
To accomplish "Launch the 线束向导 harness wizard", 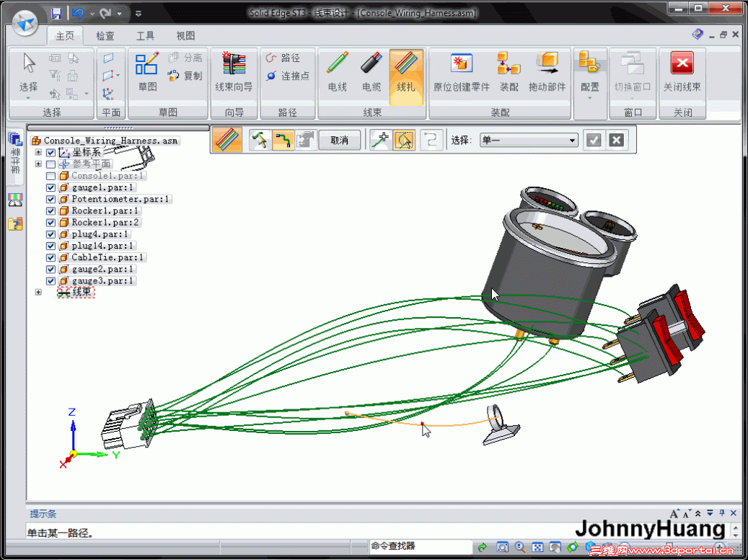I will [x=234, y=73].
